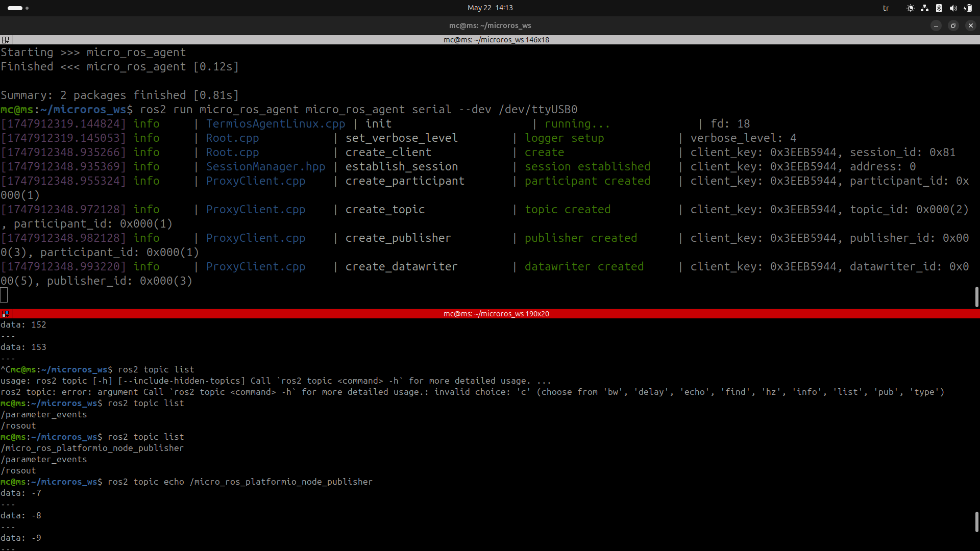The image size is (980, 551).
Task: Select the top terminal title bar '146x18'
Action: pyautogui.click(x=496, y=40)
